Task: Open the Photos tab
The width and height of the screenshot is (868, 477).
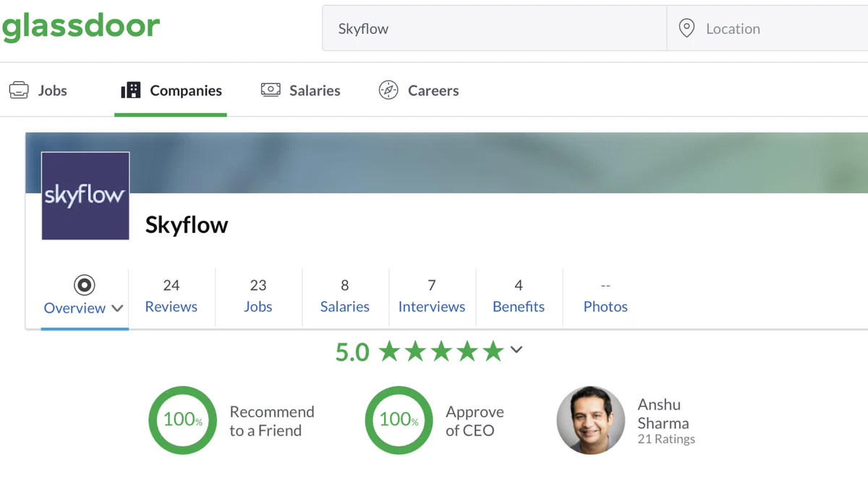Action: pos(605,296)
